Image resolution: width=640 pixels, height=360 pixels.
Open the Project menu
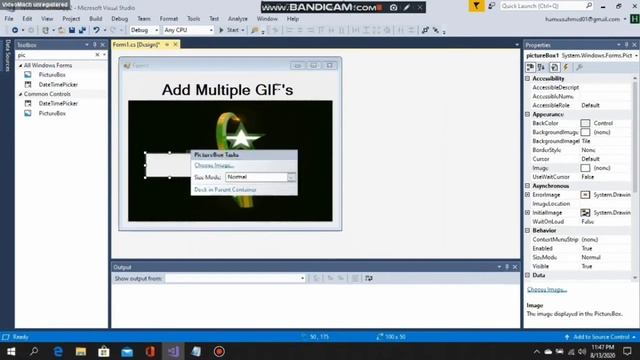pos(71,19)
